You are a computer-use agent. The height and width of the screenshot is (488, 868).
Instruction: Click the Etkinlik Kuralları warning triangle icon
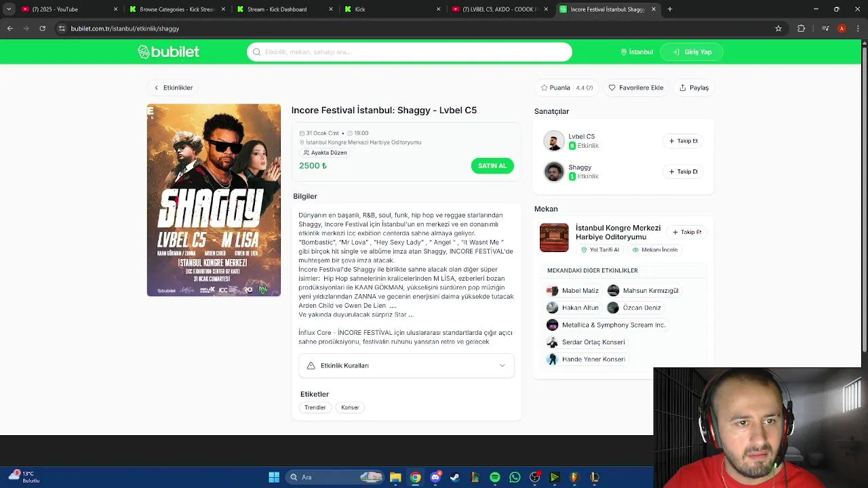(311, 365)
